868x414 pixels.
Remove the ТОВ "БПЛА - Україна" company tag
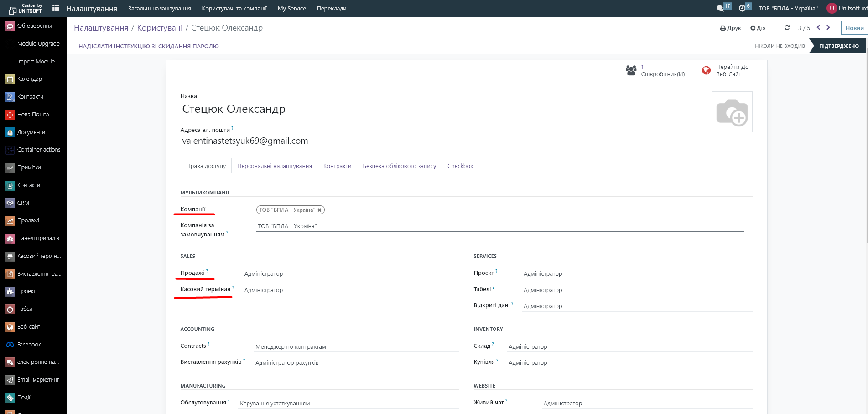click(x=320, y=210)
